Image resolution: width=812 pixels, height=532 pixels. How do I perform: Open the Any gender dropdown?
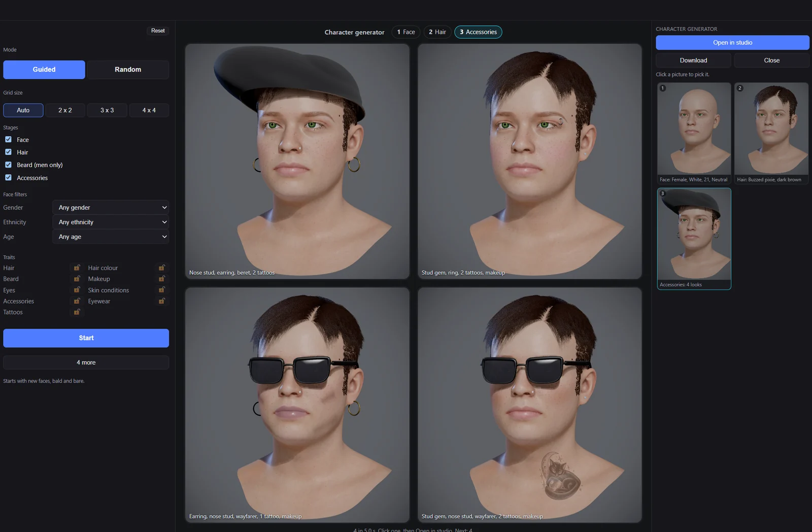pyautogui.click(x=111, y=207)
